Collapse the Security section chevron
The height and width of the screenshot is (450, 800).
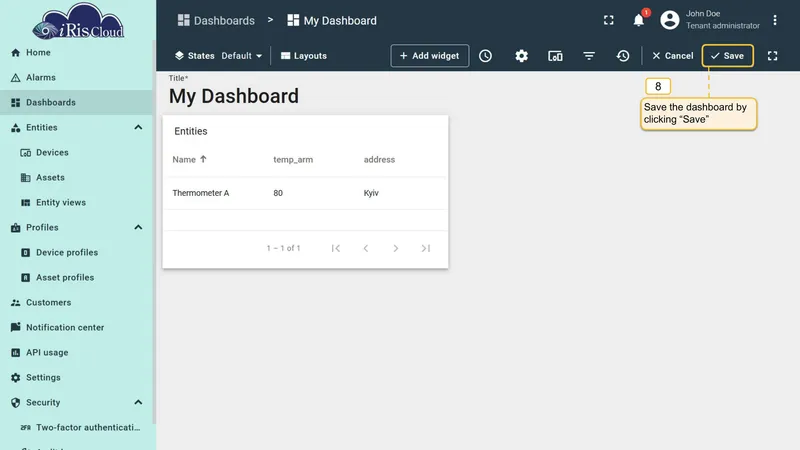click(138, 403)
